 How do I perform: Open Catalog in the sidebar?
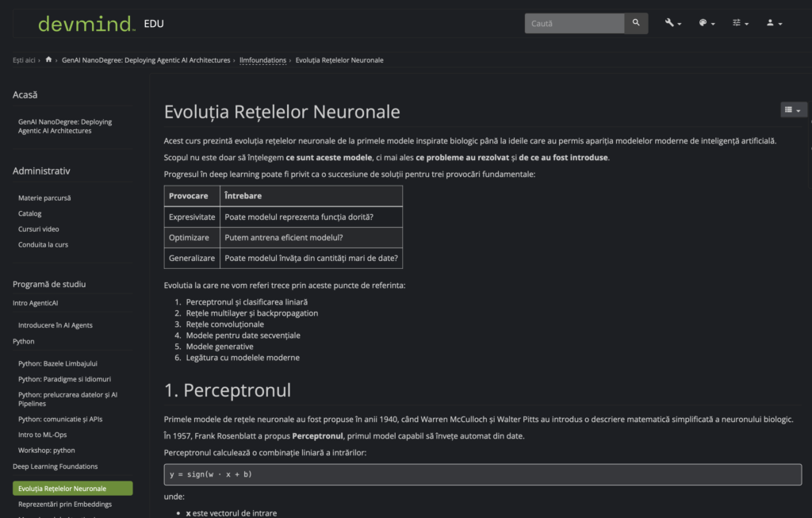29,213
